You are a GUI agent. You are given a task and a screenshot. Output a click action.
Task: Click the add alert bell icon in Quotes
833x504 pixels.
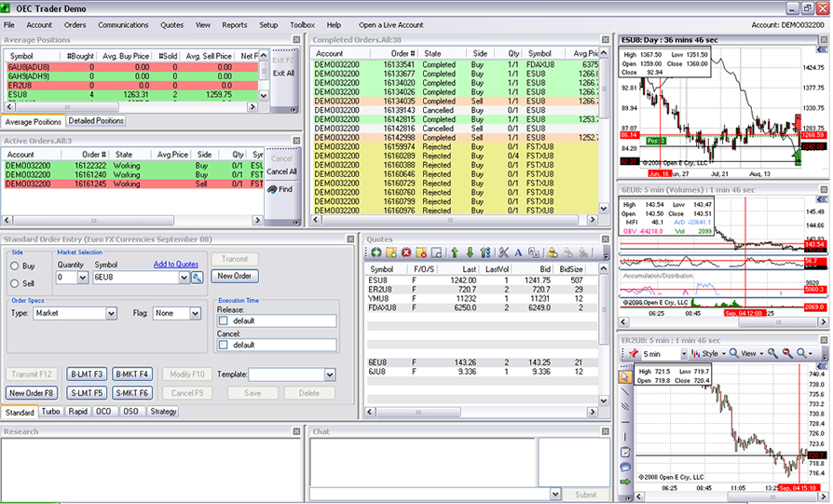coord(553,252)
